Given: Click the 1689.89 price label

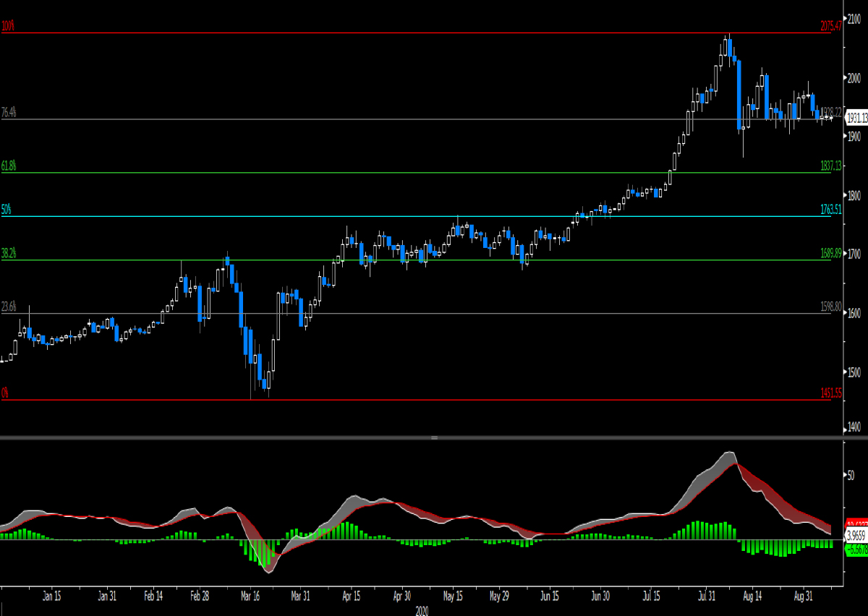Looking at the screenshot, I should click(x=831, y=254).
